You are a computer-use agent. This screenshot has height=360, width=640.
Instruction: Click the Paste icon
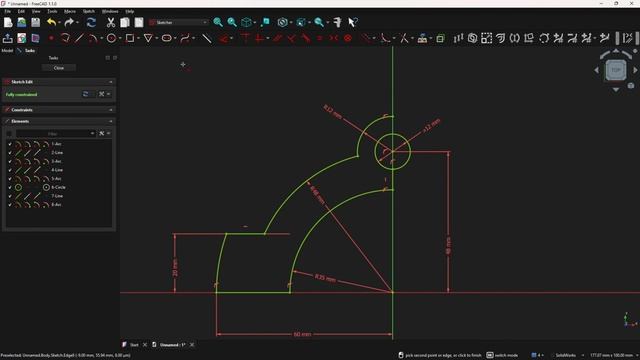pos(139,22)
